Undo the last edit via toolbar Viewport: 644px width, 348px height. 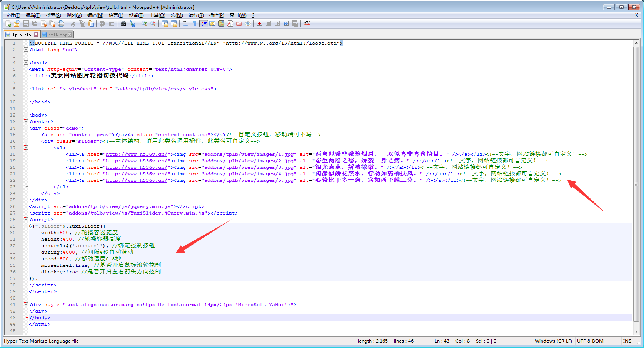click(x=102, y=23)
